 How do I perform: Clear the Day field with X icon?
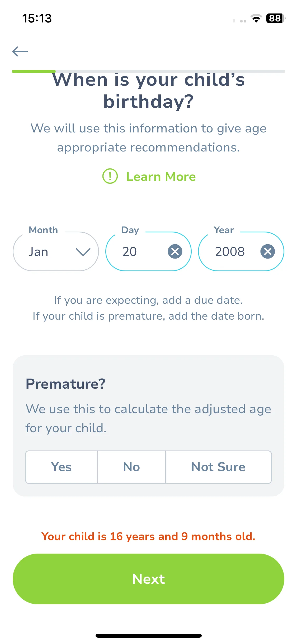click(x=175, y=251)
